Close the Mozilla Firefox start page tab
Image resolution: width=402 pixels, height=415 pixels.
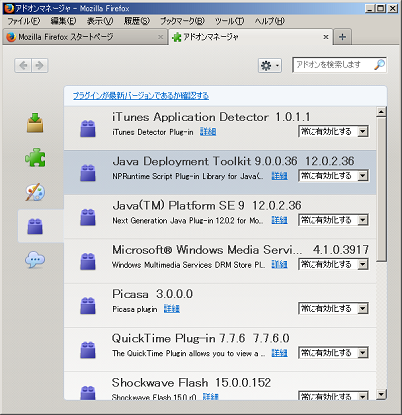[x=160, y=37]
